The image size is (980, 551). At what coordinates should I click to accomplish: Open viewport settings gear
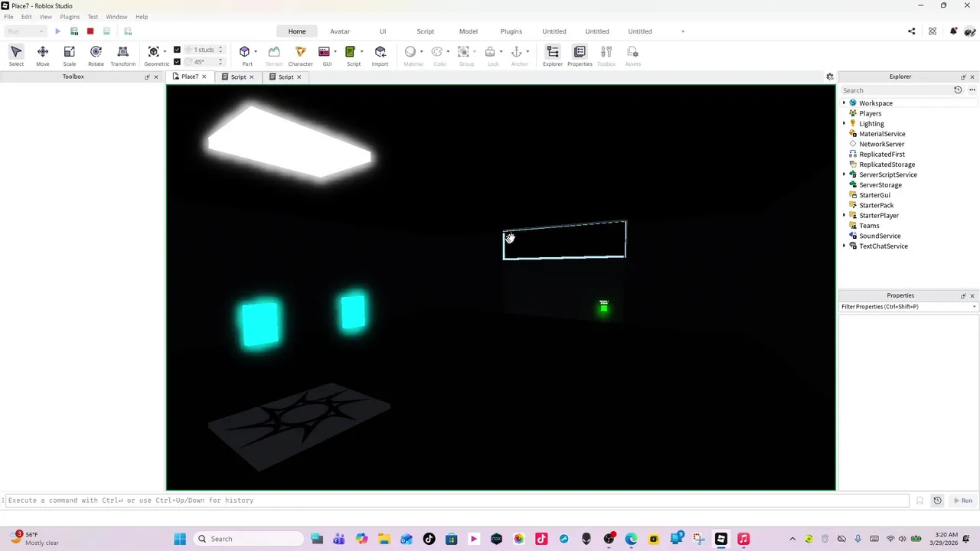(829, 77)
